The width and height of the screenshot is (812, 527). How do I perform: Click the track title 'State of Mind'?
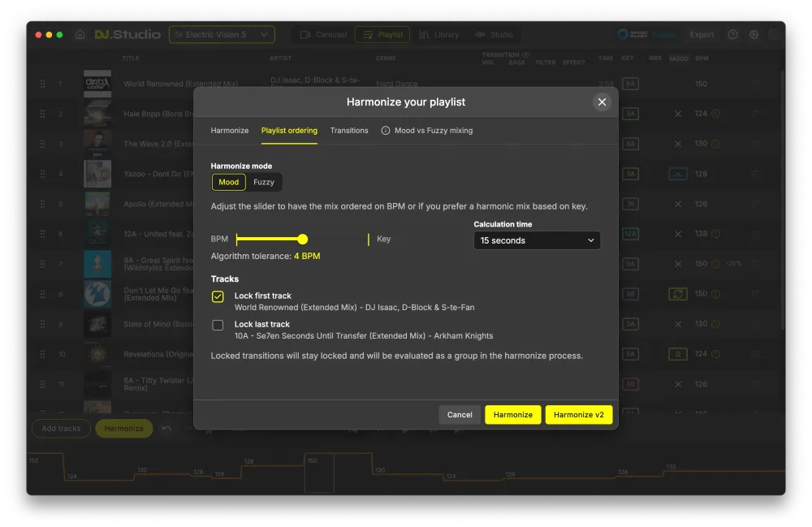[x=158, y=324]
